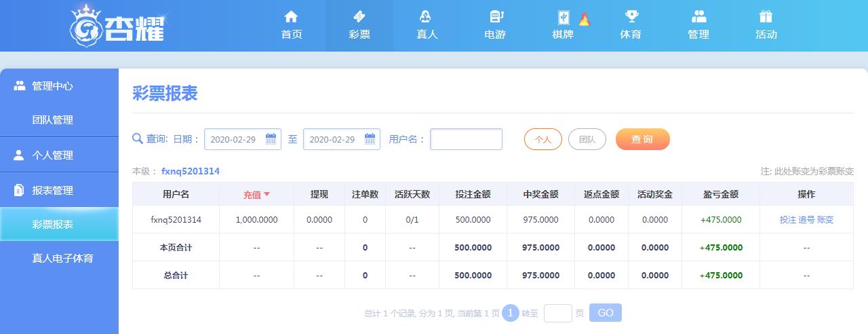Open the slot machine games icon
Viewport: 868px width, 334px height.
[495, 16]
